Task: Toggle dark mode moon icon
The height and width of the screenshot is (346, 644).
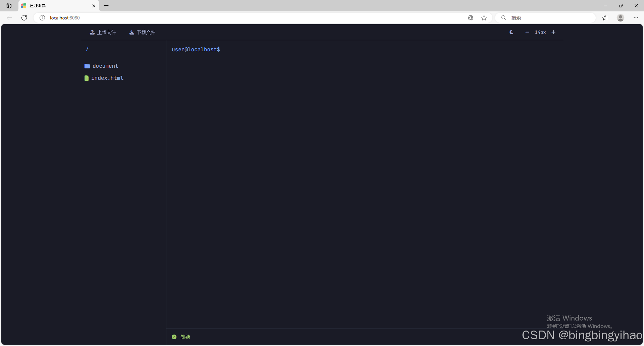Action: coord(512,32)
